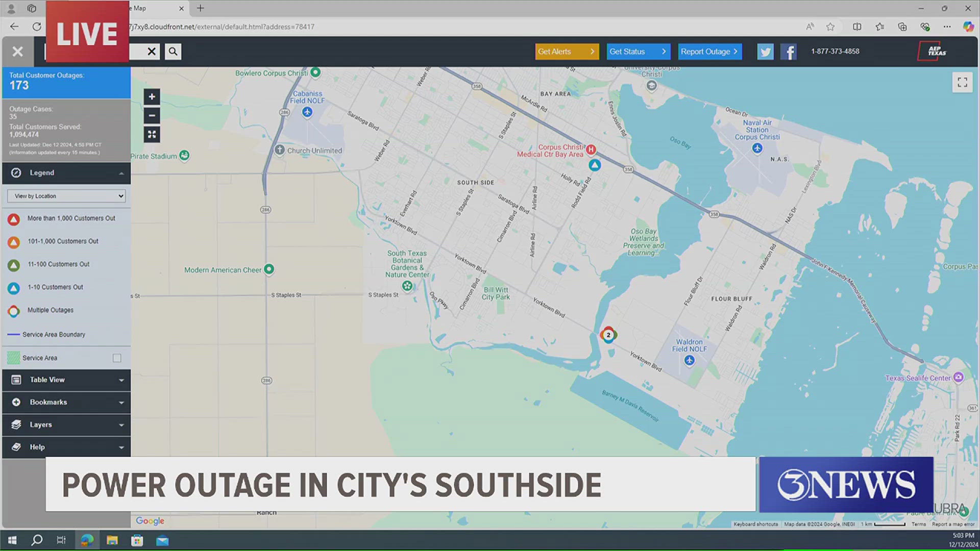Click the multiple outages marker on Yorktown Blvd
Screen dimensions: 980x551
608,335
